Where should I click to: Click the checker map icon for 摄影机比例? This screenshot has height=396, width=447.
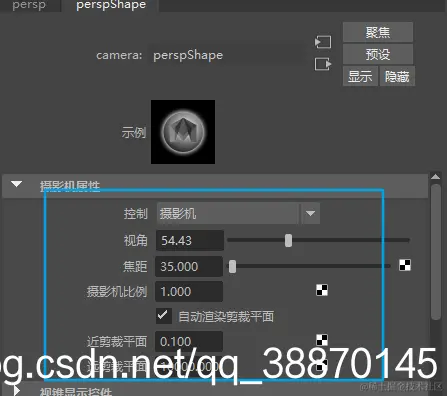[322, 290]
